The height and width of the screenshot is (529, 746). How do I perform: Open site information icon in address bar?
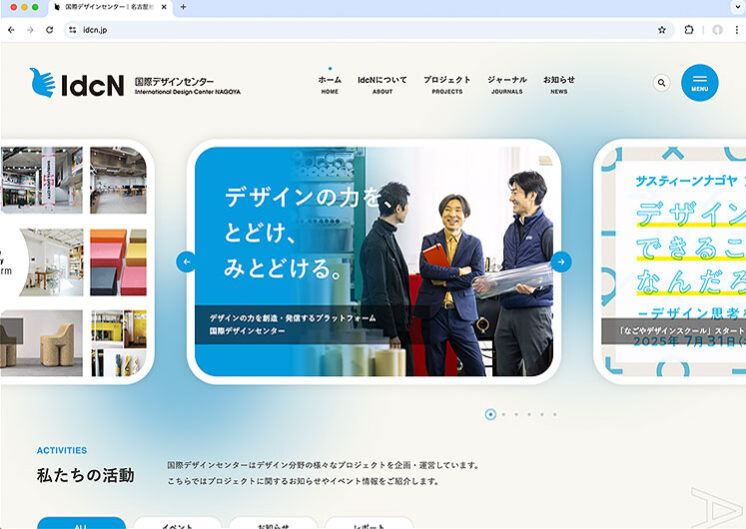[72, 30]
